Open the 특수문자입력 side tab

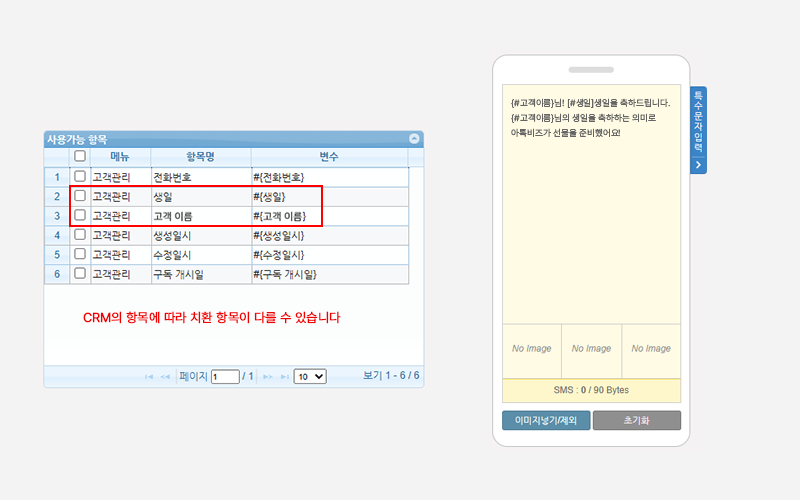(698, 122)
